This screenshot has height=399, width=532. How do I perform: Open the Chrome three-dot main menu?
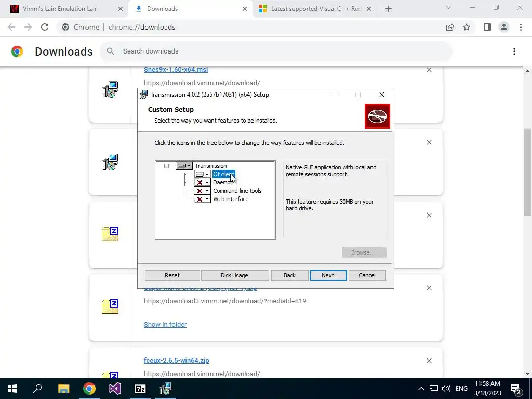521,27
